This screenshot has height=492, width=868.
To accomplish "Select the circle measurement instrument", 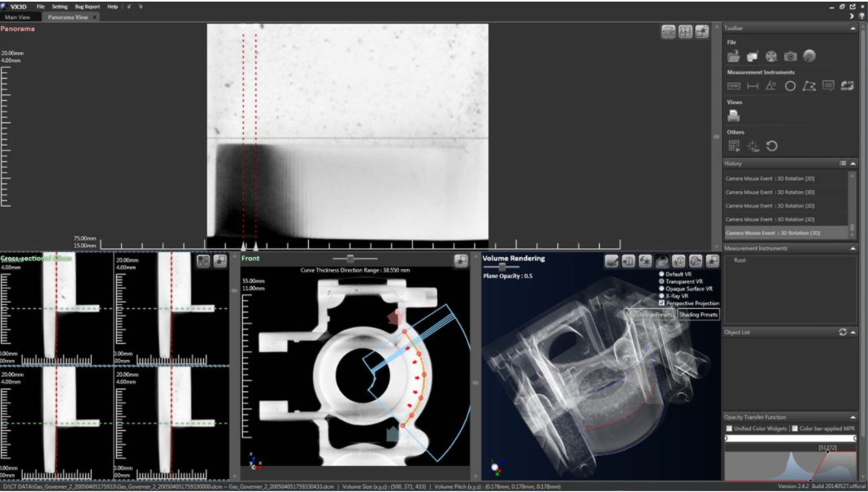I will point(790,86).
